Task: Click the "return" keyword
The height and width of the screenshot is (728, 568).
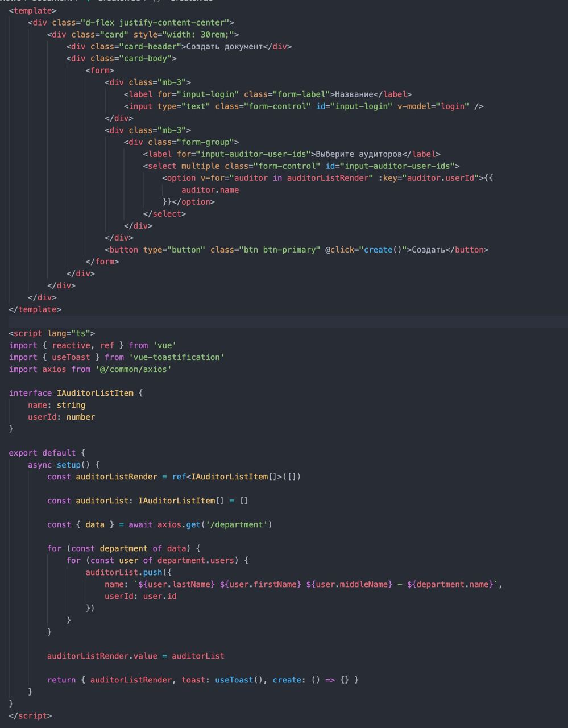Action: coord(61,680)
